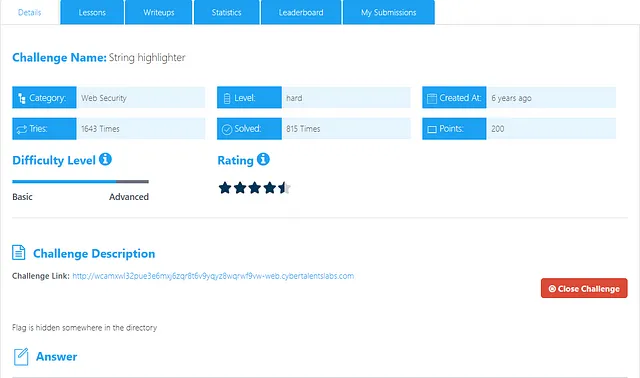
Task: Click the Tries repeat-arrows icon
Action: point(22,129)
